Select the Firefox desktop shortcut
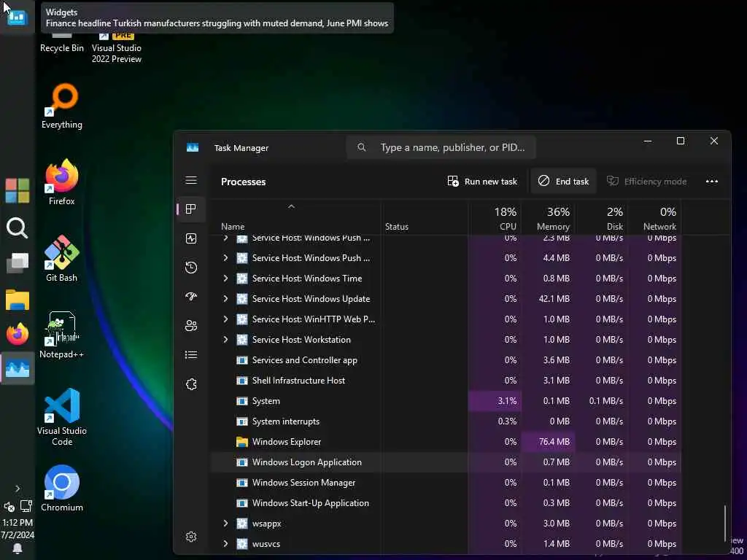Image resolution: width=747 pixels, height=560 pixels. pos(62,182)
